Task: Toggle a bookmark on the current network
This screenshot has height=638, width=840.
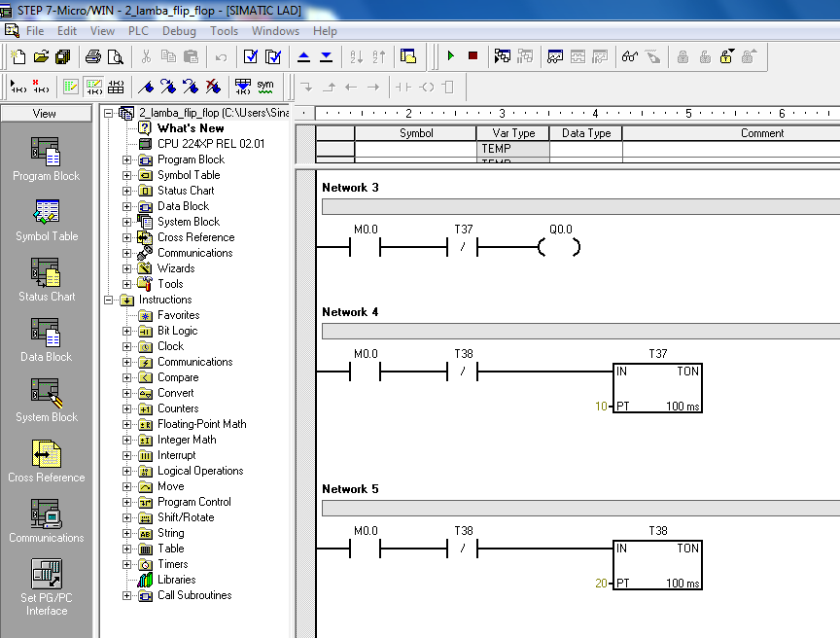Action: tap(146, 87)
